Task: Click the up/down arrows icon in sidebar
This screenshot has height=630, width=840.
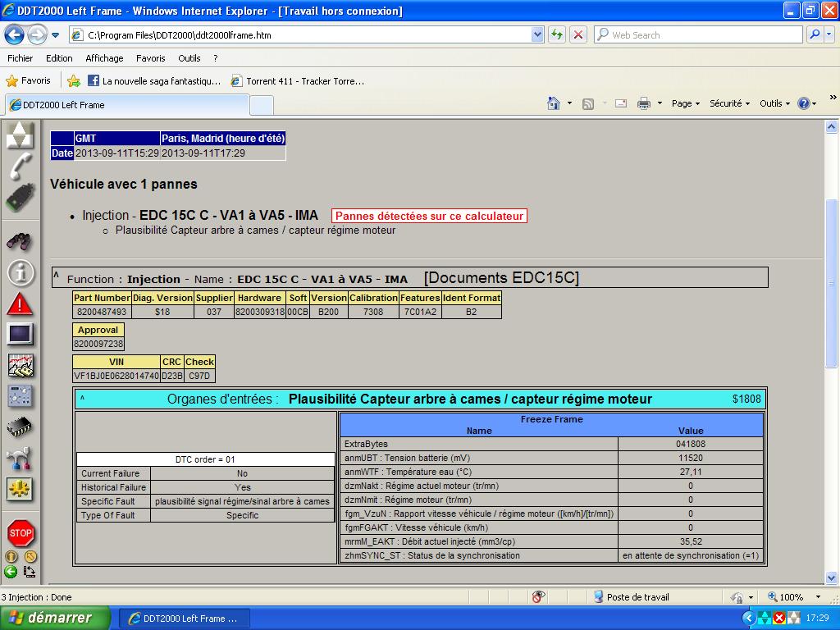Action: click(20, 134)
